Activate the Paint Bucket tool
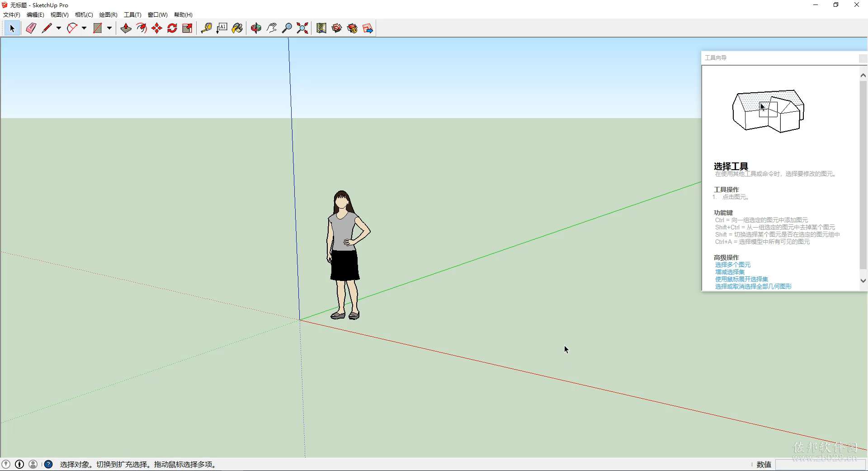 [237, 29]
